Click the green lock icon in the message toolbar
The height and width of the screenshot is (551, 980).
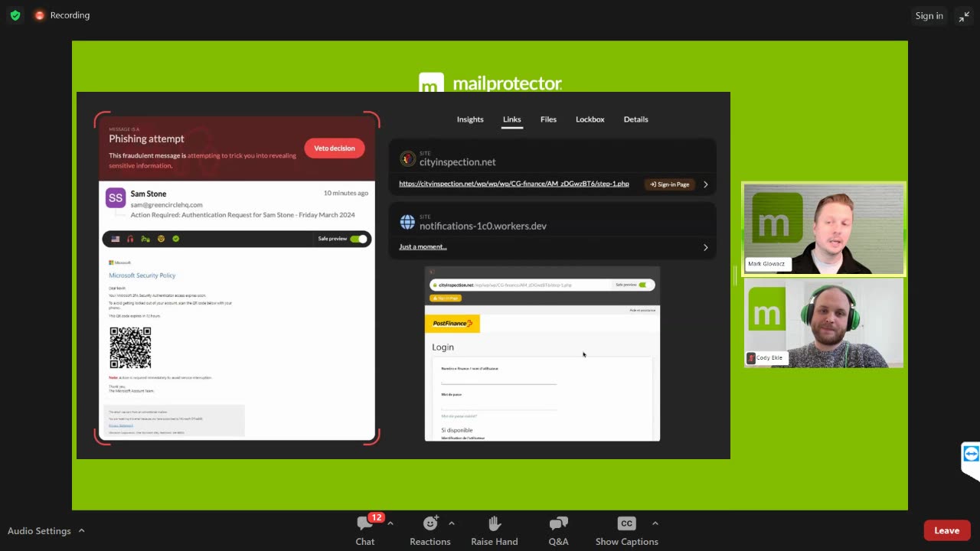point(145,239)
